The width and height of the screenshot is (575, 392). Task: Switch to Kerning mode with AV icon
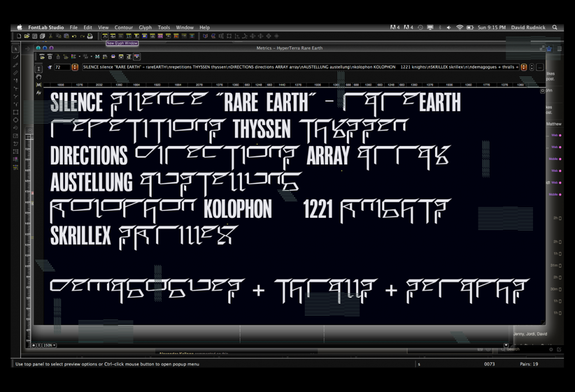point(39,93)
